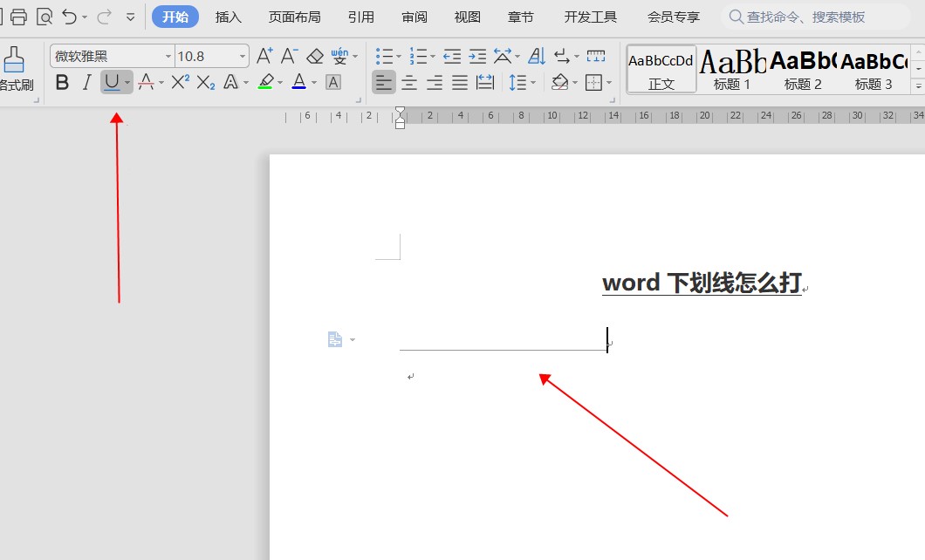Click the Undo arrow icon
This screenshot has height=560, width=925.
[x=70, y=17]
